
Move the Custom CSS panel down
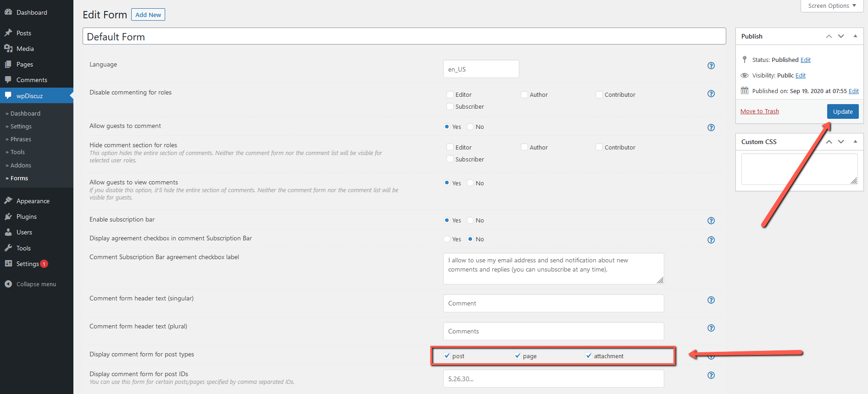tap(841, 142)
